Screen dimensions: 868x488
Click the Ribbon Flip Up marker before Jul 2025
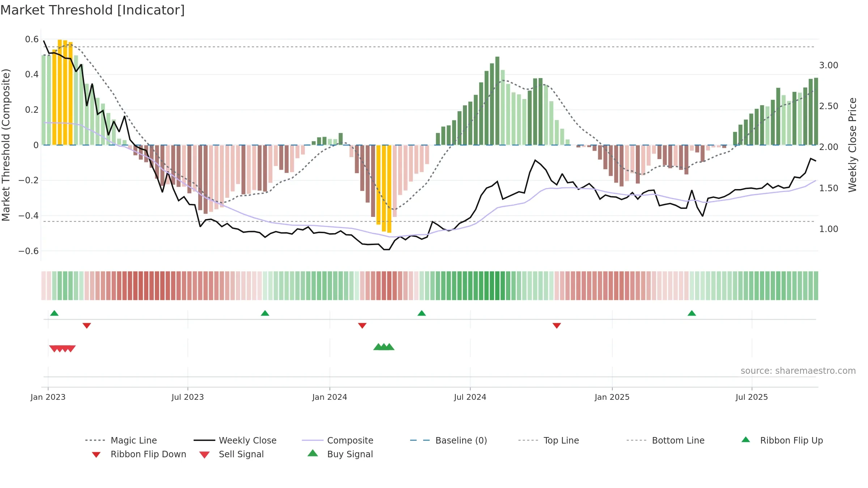click(692, 313)
